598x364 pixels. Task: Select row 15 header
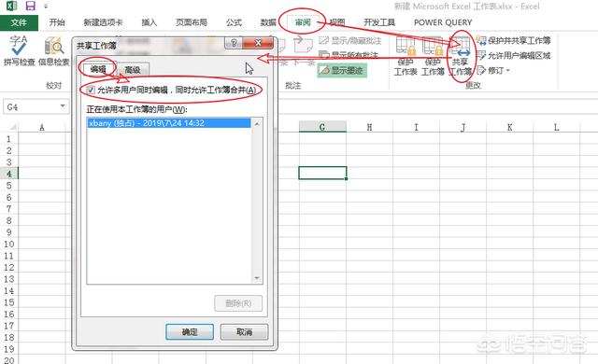pyautogui.click(x=9, y=302)
